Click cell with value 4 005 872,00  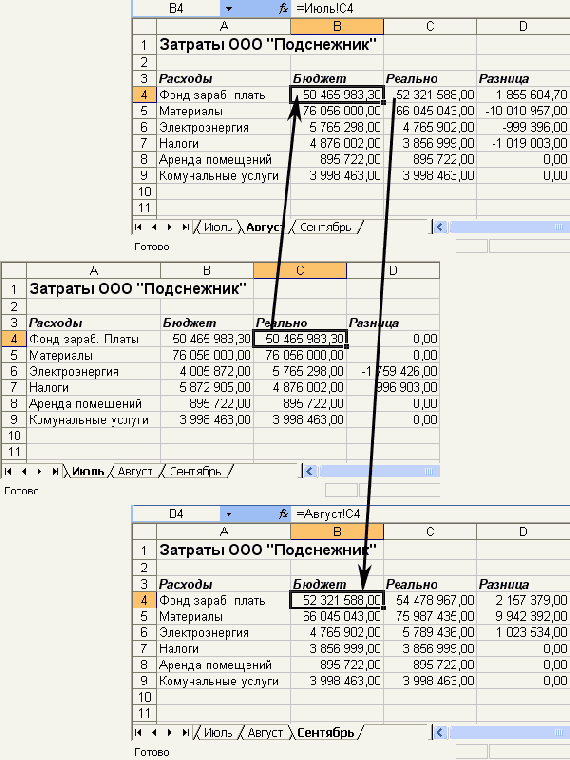pyautogui.click(x=207, y=371)
